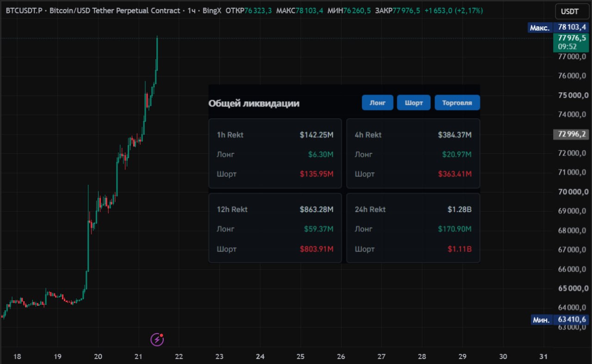Screen dimensions: 592x364
Task: Click the 12h long value $59.37M
Action: [319, 229]
